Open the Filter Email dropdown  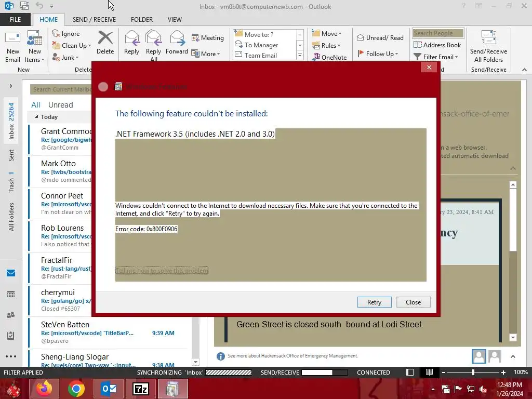click(x=436, y=57)
